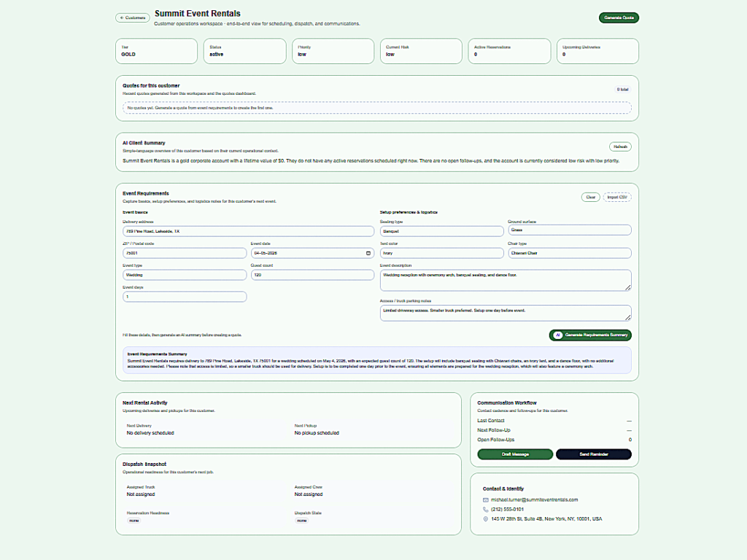Viewport: 747px width, 560px height.
Task: Refresh the AI Client Summary
Action: (x=620, y=147)
